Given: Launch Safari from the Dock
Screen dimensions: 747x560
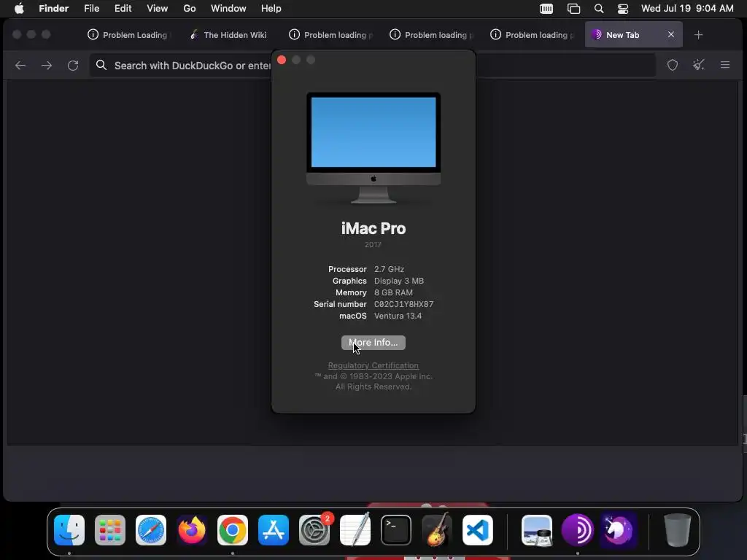Looking at the screenshot, I should point(151,530).
